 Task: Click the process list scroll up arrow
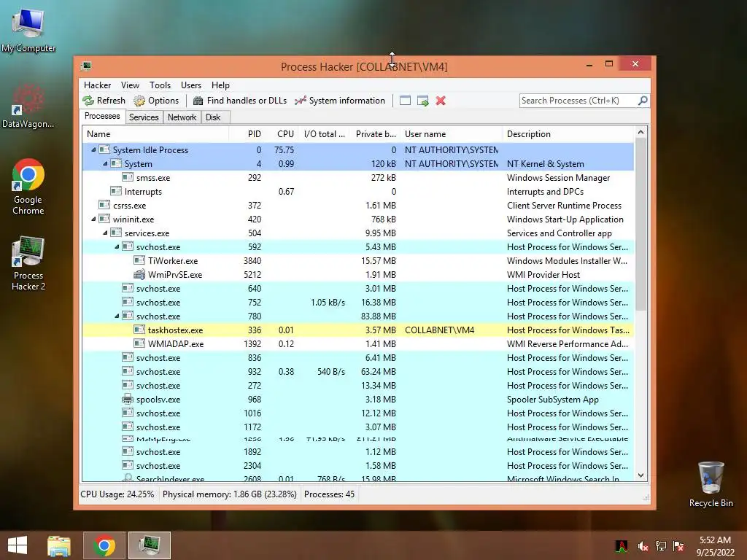pos(640,133)
